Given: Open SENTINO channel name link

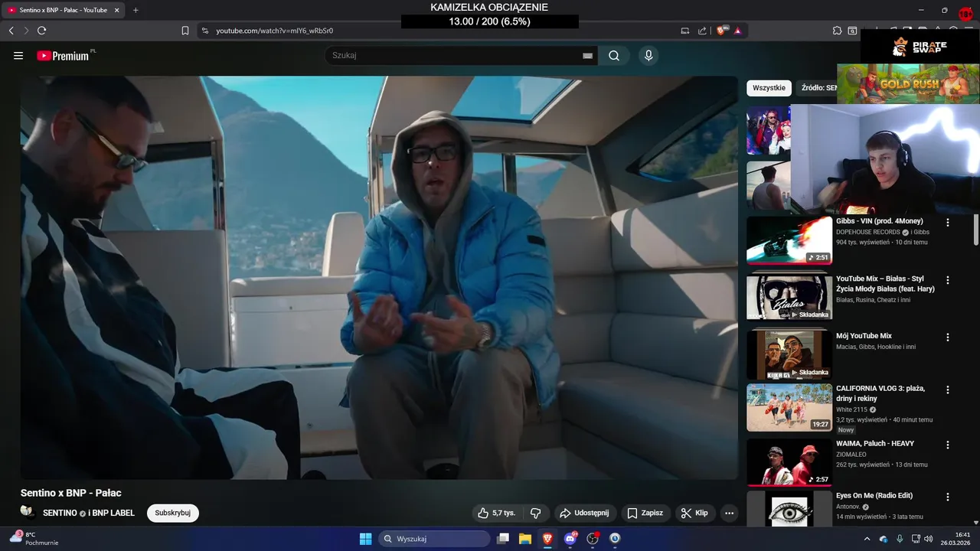Looking at the screenshot, I should pyautogui.click(x=60, y=513).
